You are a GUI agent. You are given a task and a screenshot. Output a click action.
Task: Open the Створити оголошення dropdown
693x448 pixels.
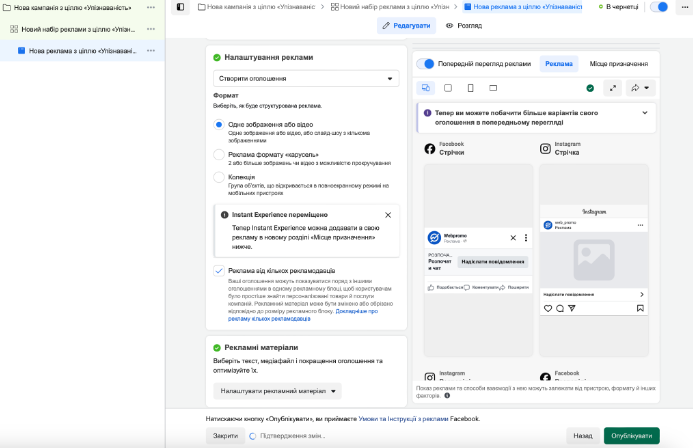pyautogui.click(x=306, y=78)
